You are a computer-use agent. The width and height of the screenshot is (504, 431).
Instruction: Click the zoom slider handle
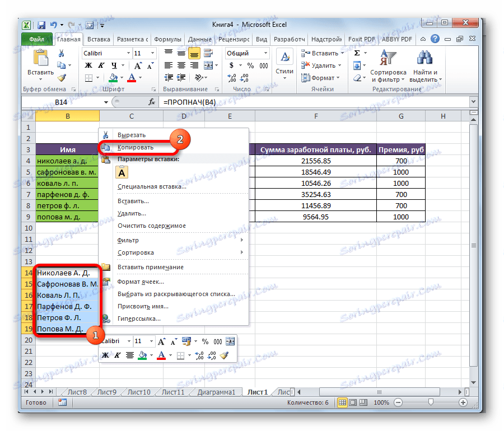[x=431, y=402]
